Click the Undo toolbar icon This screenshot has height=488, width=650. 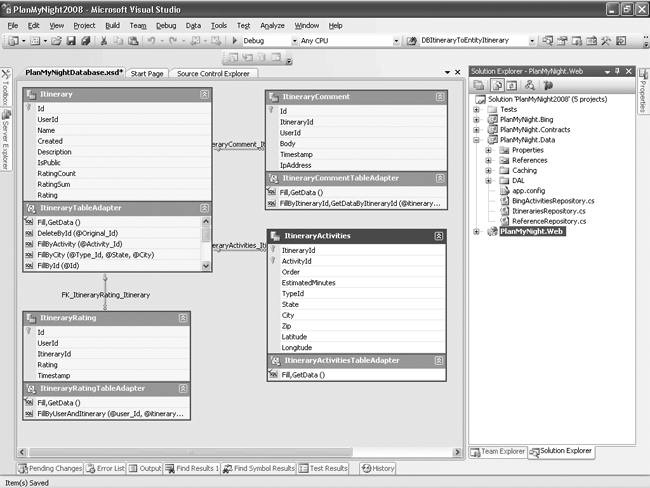[151, 41]
